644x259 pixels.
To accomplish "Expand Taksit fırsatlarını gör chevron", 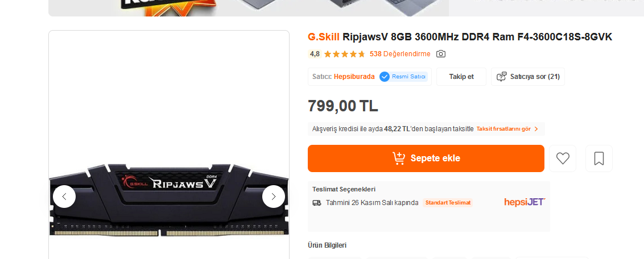I will [536, 129].
